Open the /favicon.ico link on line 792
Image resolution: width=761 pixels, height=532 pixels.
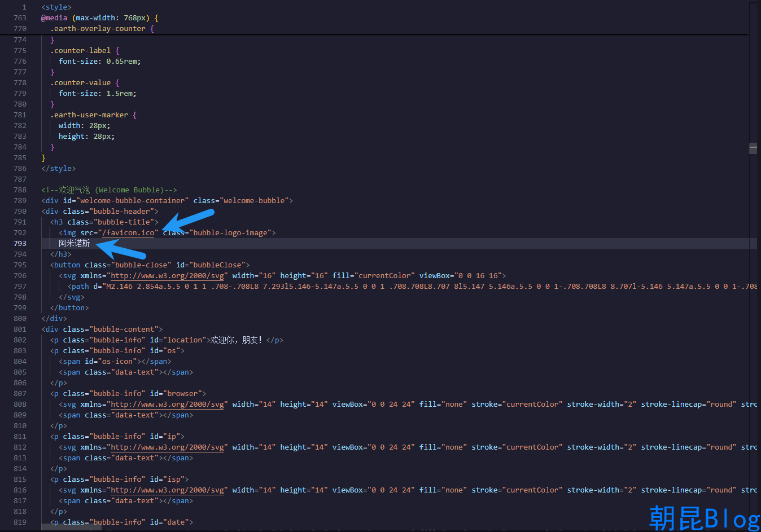(128, 232)
